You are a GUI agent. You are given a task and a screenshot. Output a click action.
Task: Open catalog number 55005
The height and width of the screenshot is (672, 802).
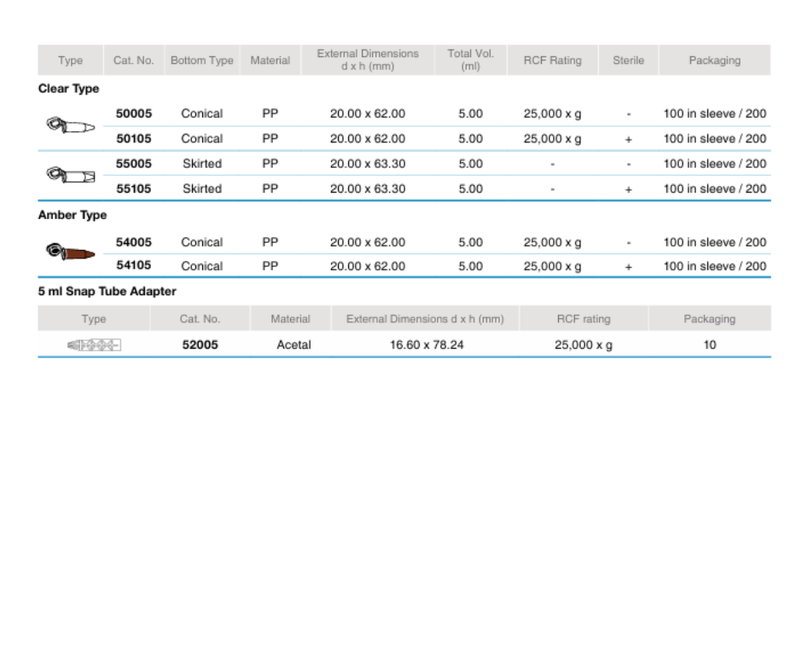click(x=134, y=164)
